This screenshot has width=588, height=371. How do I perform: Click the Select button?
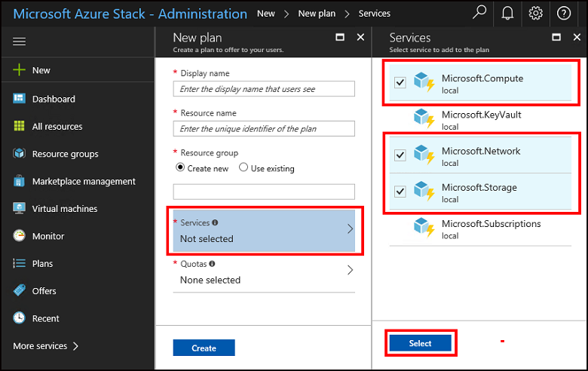[420, 343]
